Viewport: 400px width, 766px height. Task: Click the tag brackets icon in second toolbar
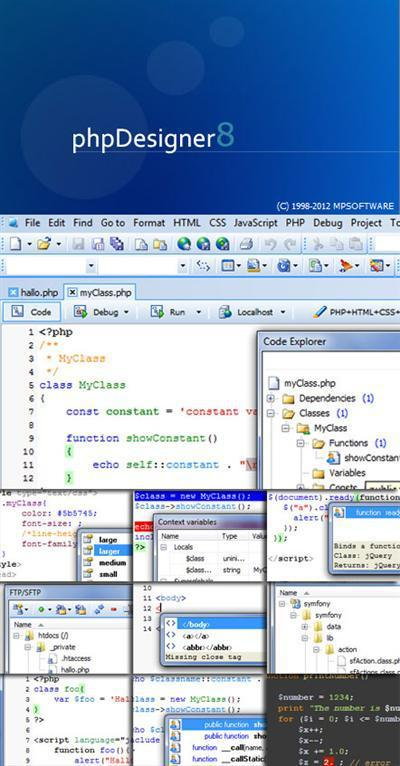pyautogui.click(x=203, y=266)
